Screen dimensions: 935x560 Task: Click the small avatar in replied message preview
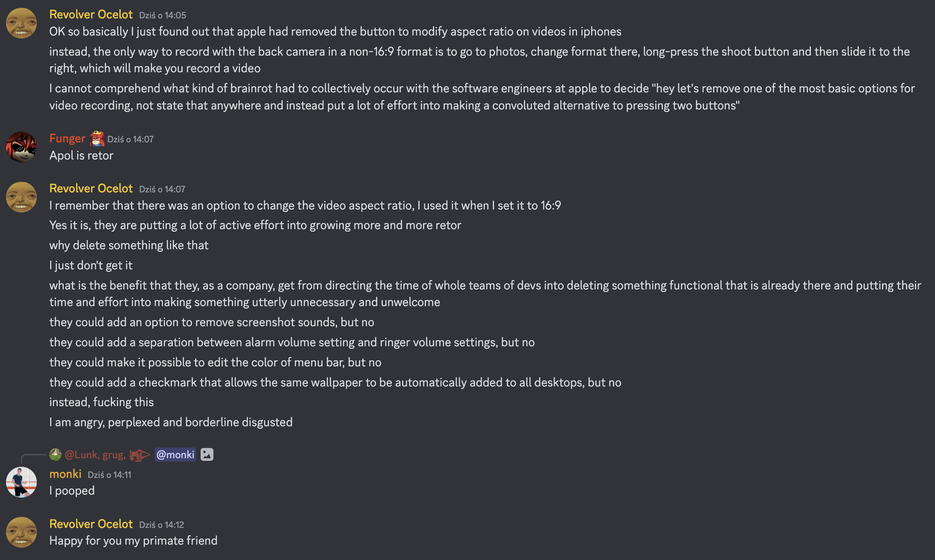click(x=55, y=454)
